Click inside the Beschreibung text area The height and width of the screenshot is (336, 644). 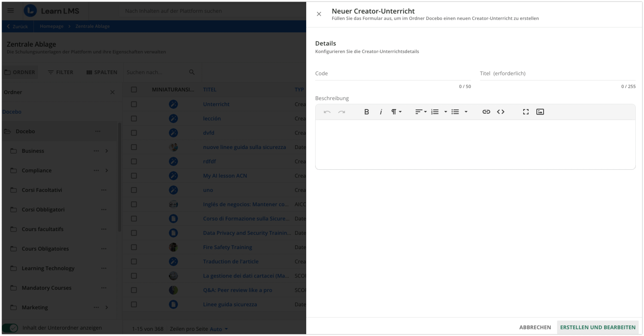475,144
